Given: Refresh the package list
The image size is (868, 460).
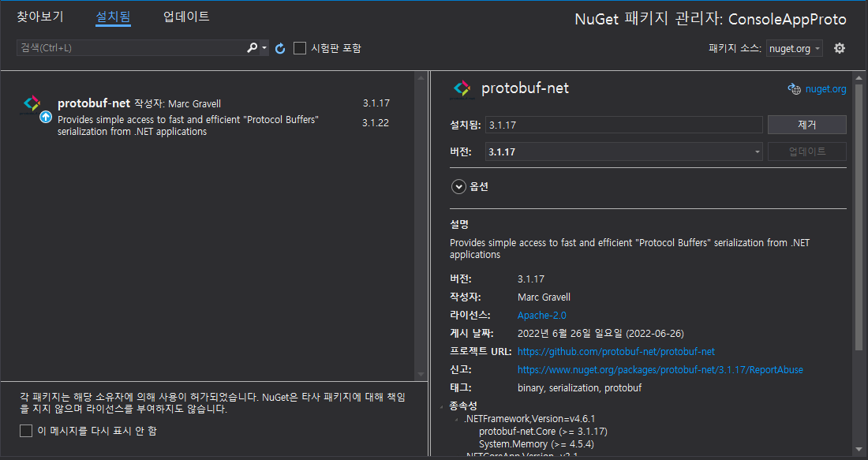Looking at the screenshot, I should point(280,48).
